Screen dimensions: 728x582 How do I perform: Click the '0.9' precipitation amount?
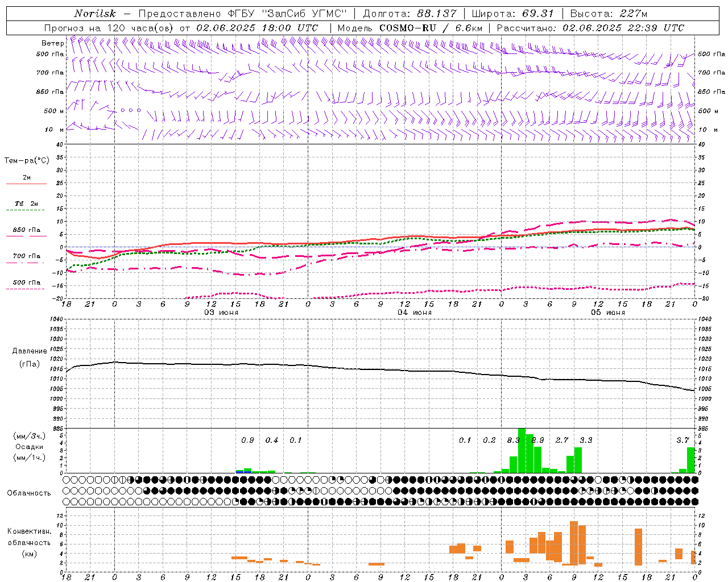pos(247,440)
